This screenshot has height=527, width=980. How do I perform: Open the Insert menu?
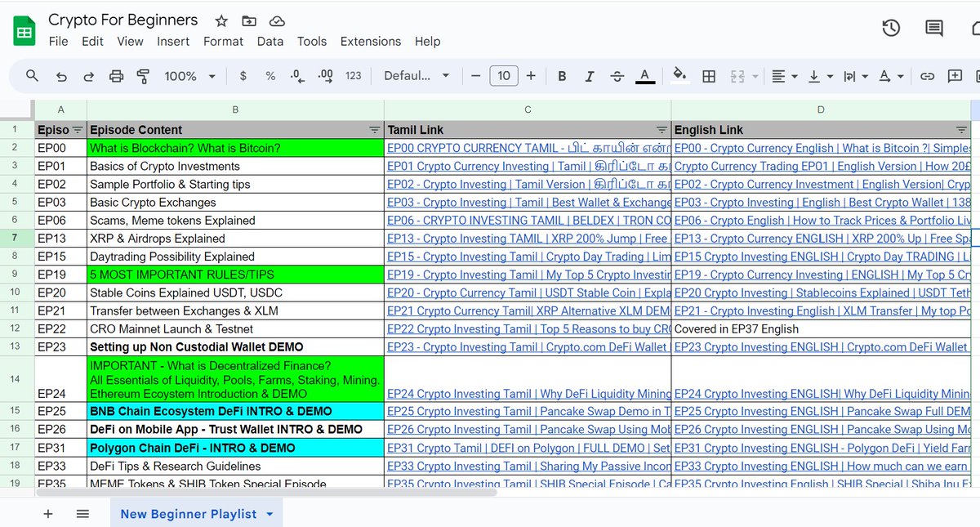tap(173, 42)
